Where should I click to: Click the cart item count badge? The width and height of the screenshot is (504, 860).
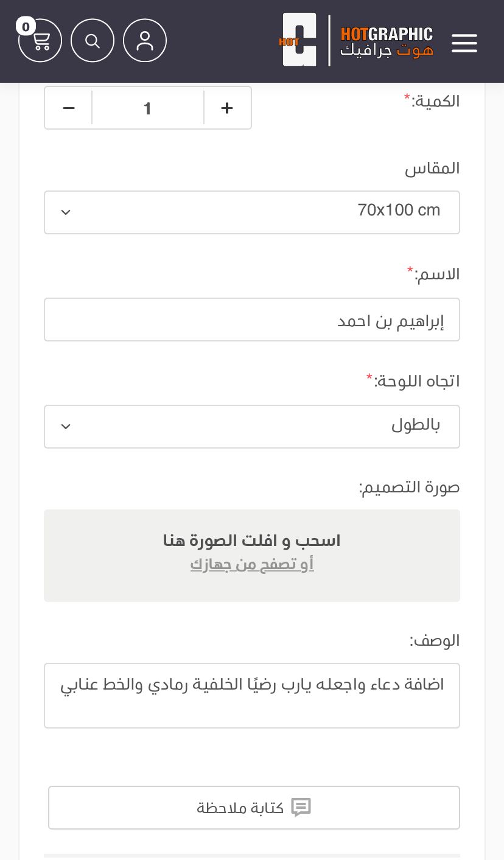click(x=26, y=27)
